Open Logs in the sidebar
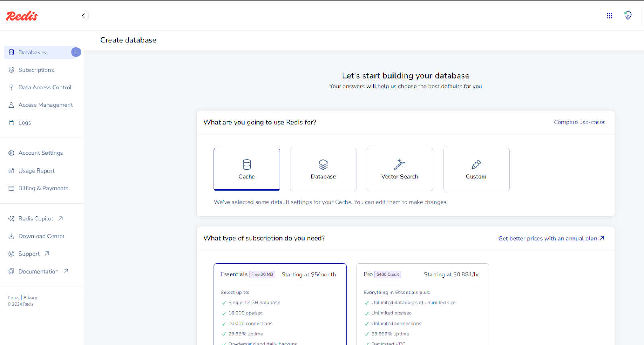644x345 pixels. (25, 123)
